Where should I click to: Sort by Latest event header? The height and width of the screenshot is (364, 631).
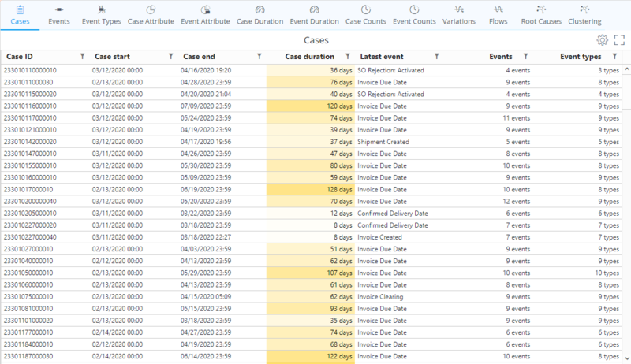pos(382,57)
